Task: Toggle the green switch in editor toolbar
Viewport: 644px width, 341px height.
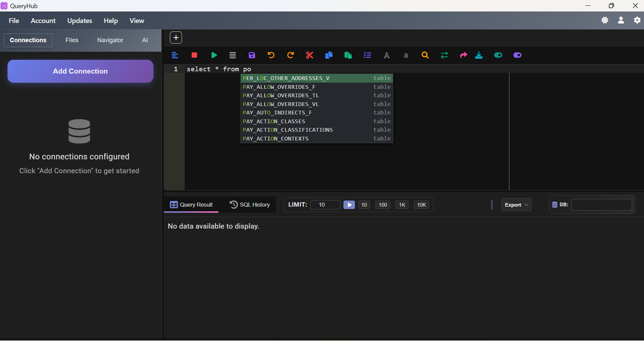Action: 498,55
